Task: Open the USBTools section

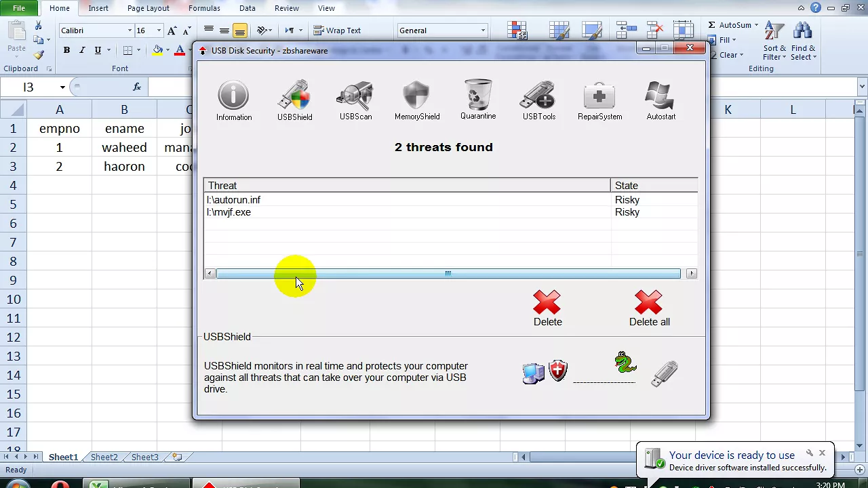Action: tap(538, 101)
